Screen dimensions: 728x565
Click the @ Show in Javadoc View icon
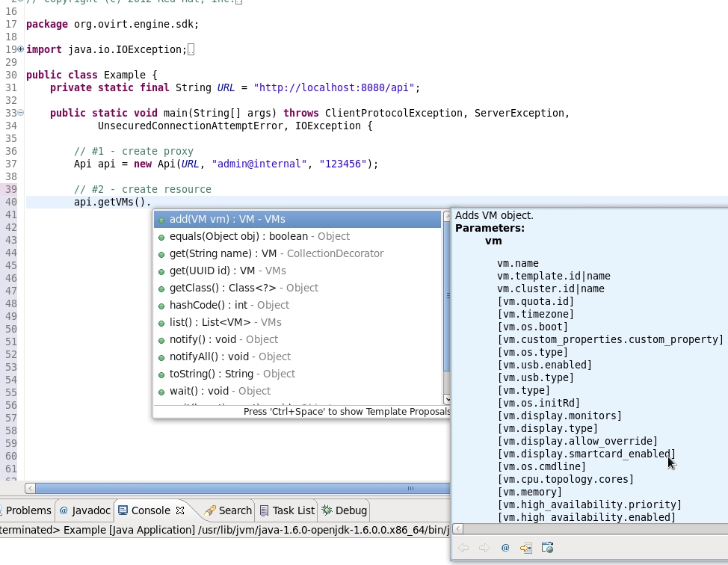point(505,548)
